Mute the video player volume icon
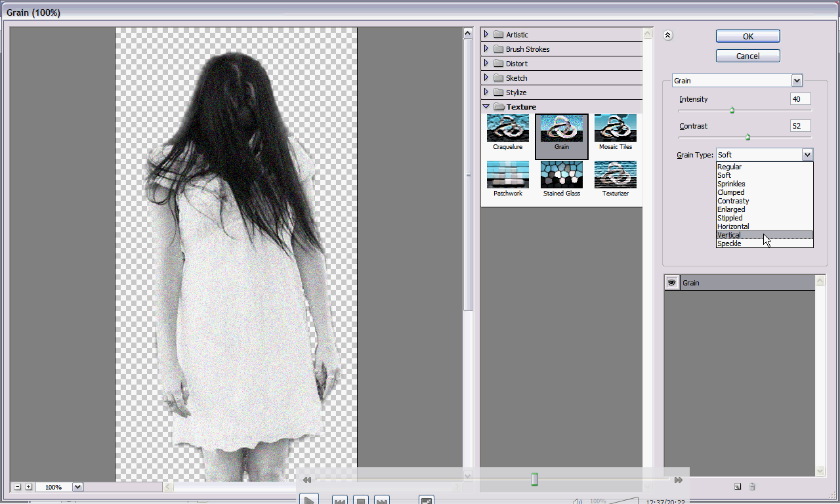Image resolution: width=840 pixels, height=504 pixels. 577,501
